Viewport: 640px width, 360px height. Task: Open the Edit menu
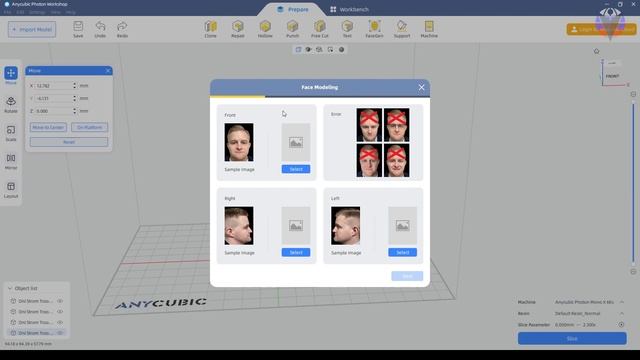[x=20, y=12]
